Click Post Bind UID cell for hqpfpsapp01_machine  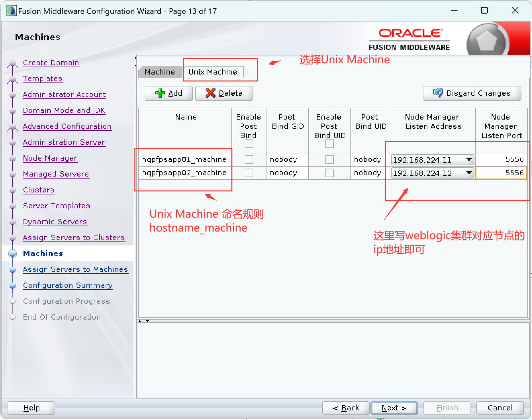[x=370, y=160]
